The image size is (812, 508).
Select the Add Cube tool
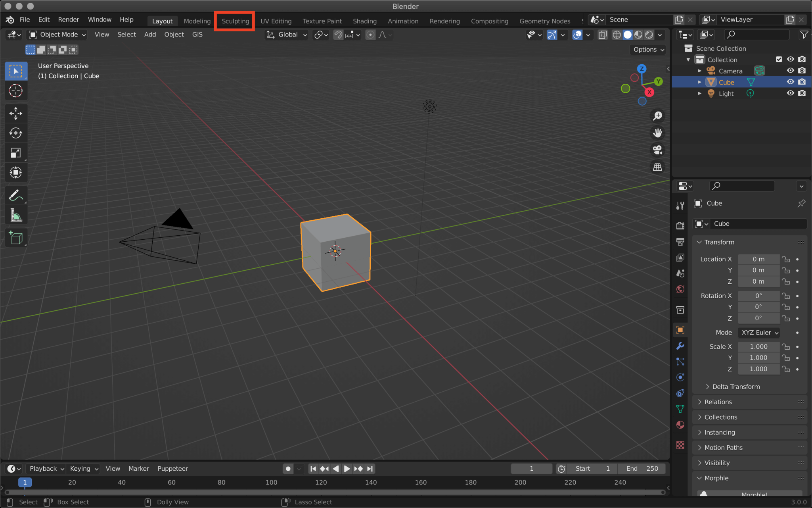click(x=16, y=238)
